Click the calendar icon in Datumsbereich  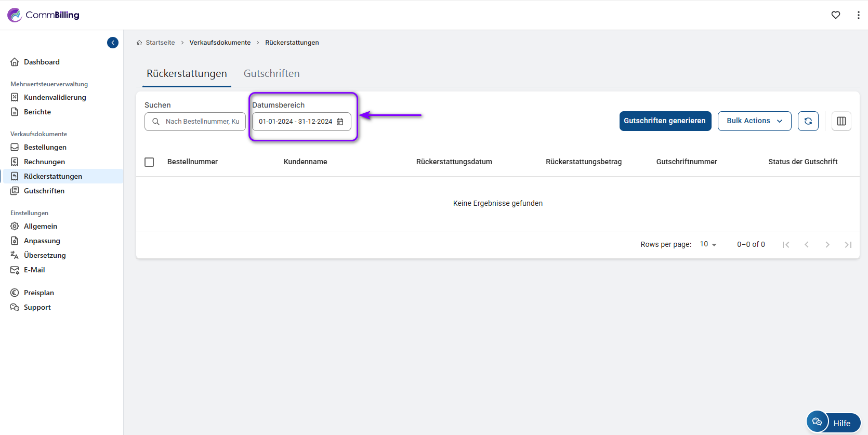pos(340,122)
